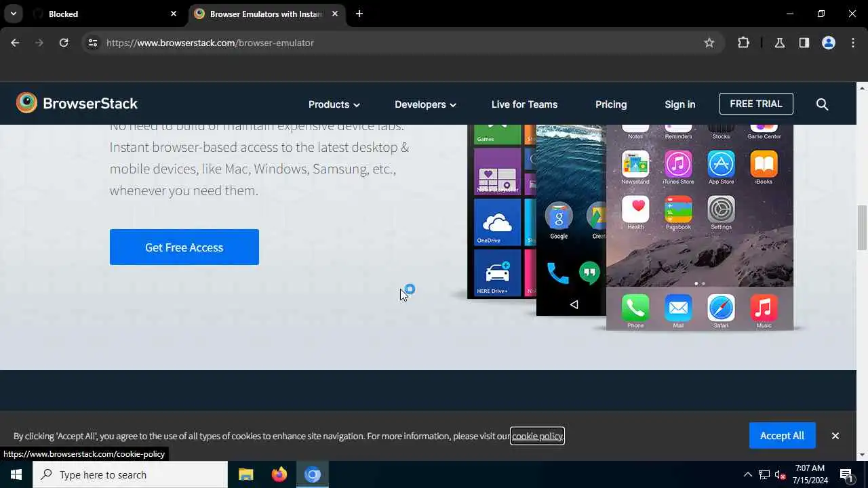Image resolution: width=868 pixels, height=488 pixels.
Task: Click the muted volume tray icon
Action: point(781,474)
